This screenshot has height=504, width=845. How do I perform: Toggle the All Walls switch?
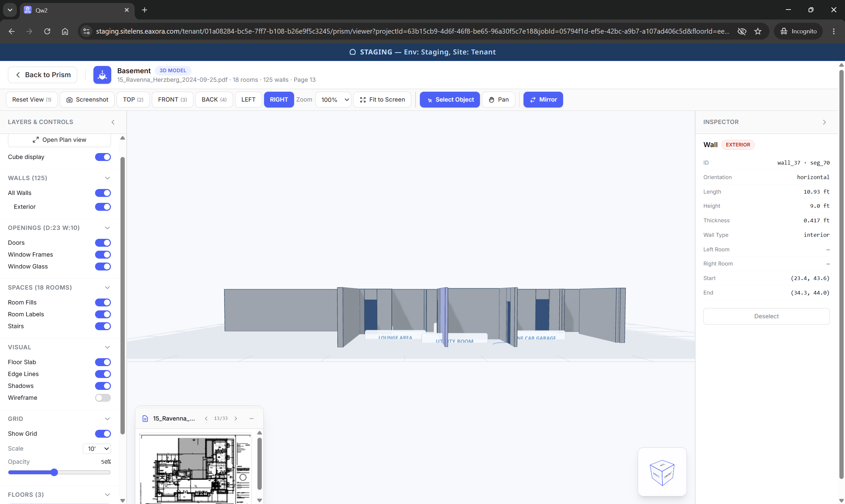pos(103,193)
